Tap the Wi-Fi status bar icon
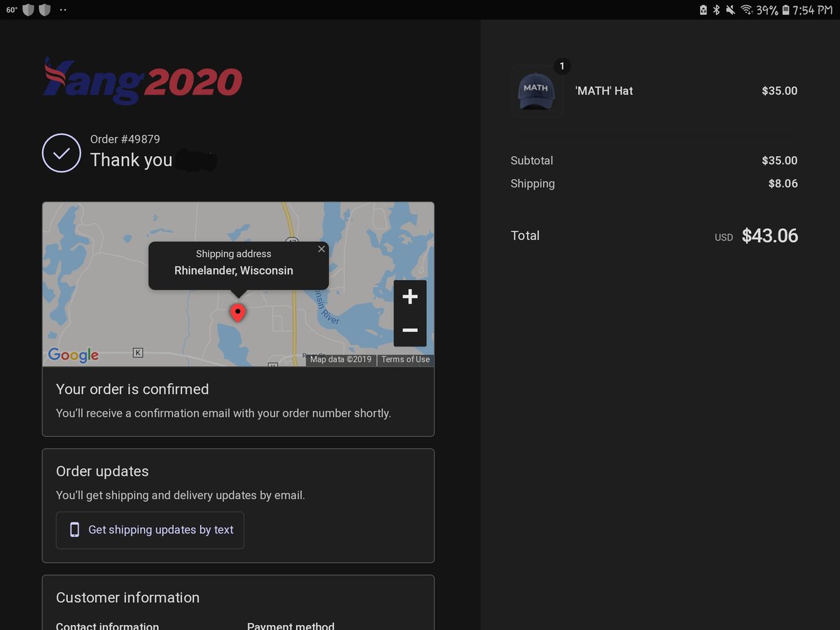Screen dimensions: 840x630 pyautogui.click(x=746, y=10)
